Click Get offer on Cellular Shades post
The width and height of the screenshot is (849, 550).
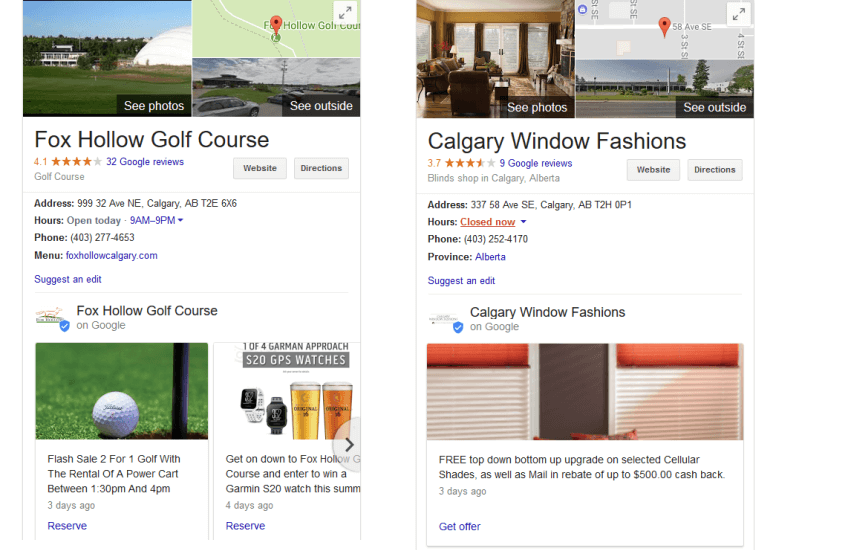(x=460, y=527)
